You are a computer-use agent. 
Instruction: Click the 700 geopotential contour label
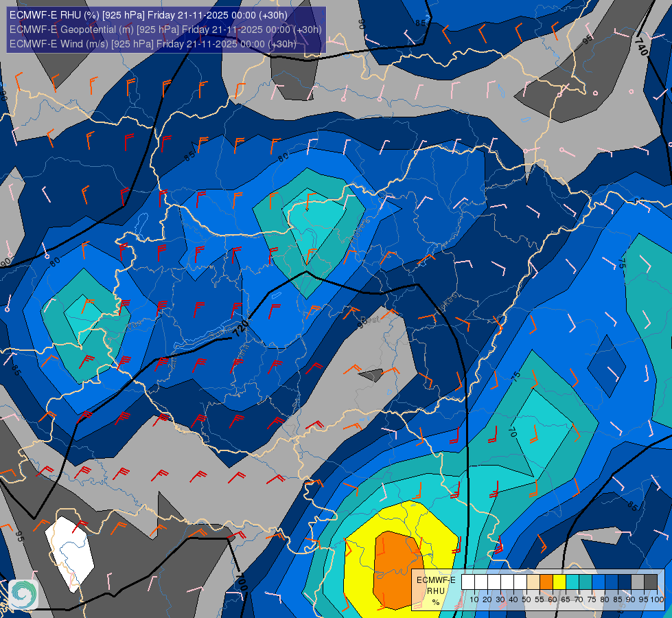pyautogui.click(x=242, y=582)
